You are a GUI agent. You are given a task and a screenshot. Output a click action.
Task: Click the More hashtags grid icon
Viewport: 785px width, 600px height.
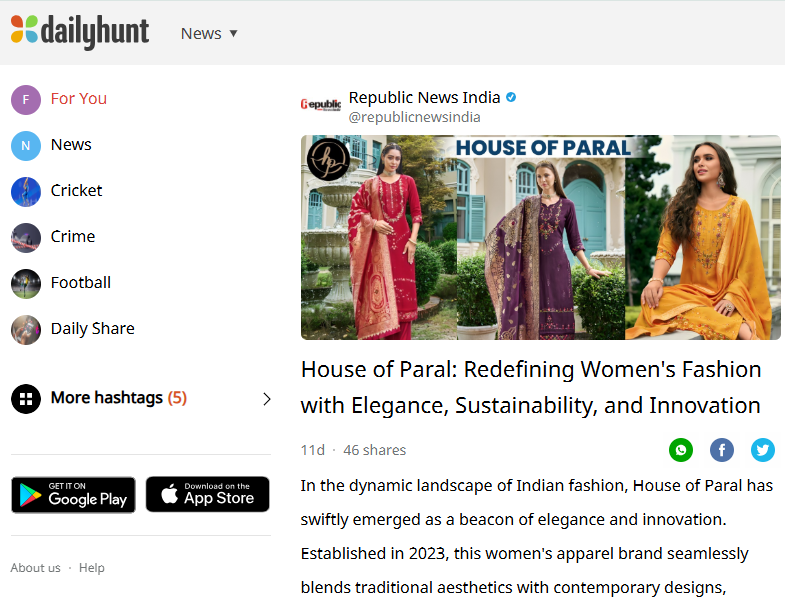(26, 399)
